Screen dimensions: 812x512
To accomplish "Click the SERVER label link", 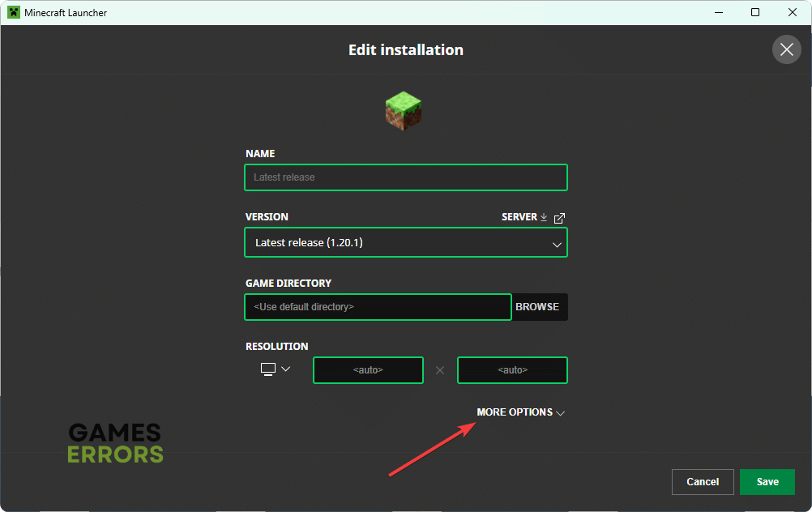I will click(519, 217).
